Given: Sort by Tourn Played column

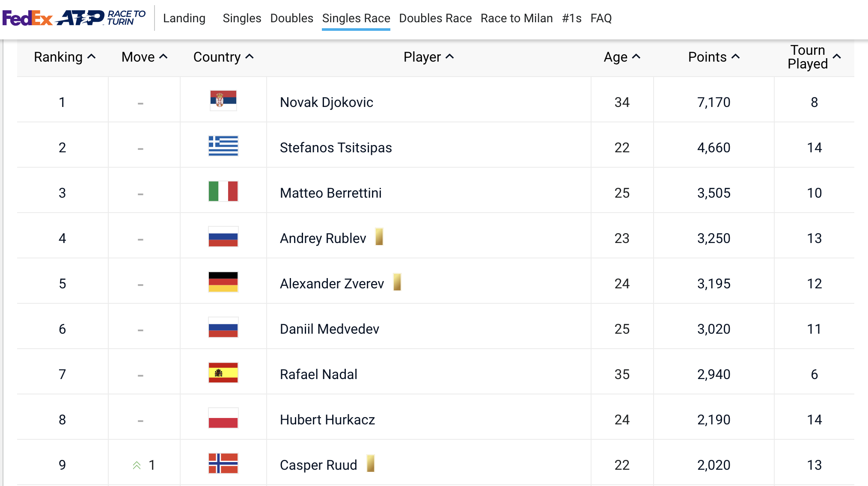Looking at the screenshot, I should coord(814,57).
